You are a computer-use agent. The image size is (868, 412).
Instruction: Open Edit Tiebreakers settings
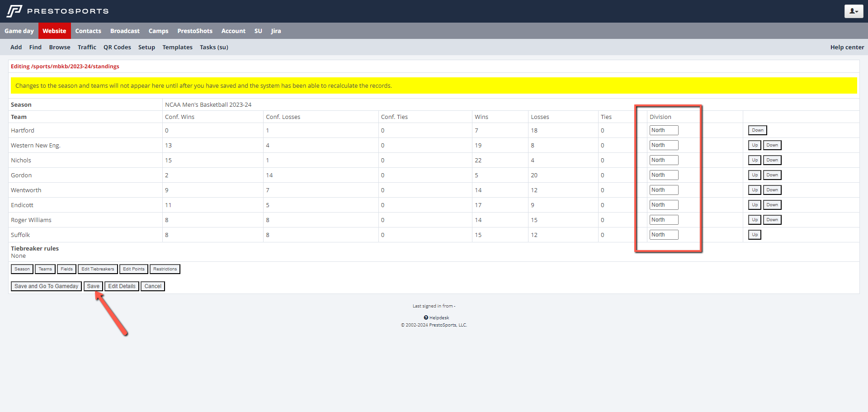pos(98,269)
